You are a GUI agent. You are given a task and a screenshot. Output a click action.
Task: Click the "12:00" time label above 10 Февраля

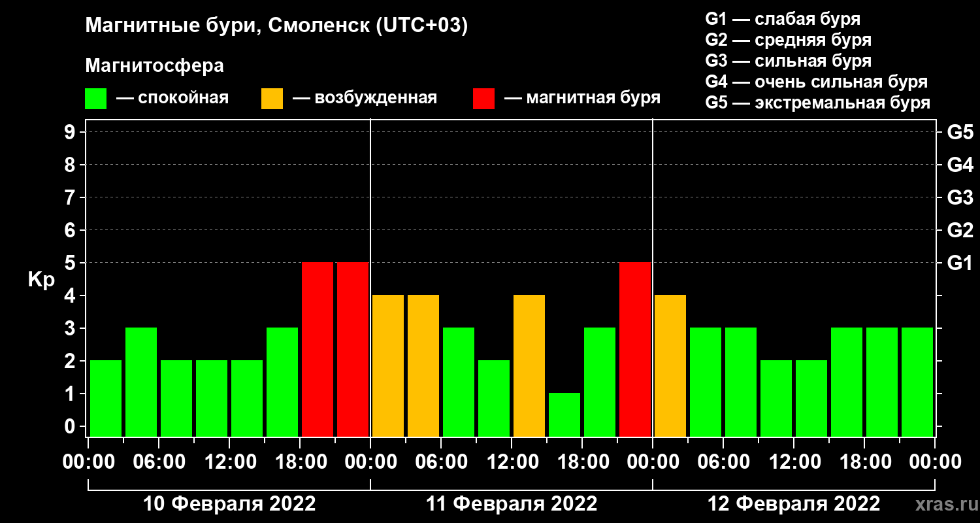pyautogui.click(x=229, y=462)
